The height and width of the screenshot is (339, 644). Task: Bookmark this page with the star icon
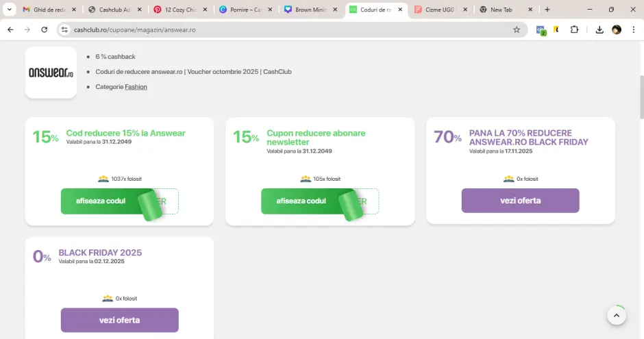pos(517,30)
